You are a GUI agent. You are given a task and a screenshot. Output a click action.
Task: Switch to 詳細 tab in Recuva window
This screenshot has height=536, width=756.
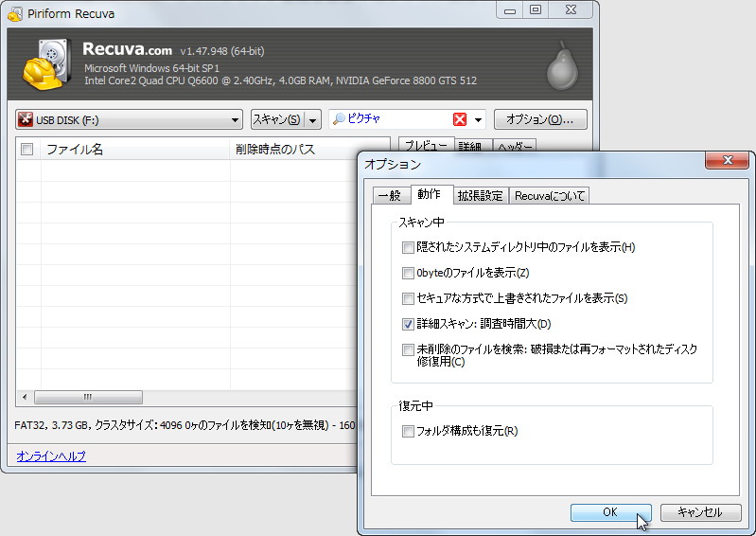[x=471, y=146]
